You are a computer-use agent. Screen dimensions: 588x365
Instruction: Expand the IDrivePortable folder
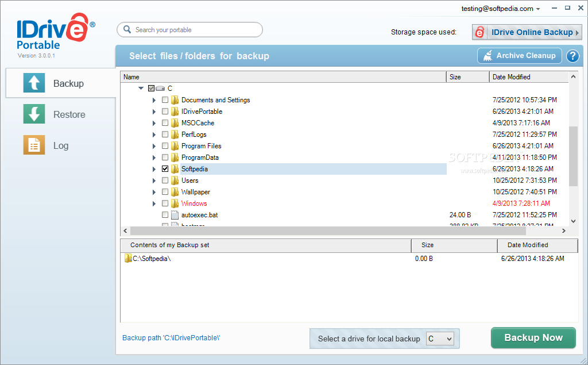point(154,112)
